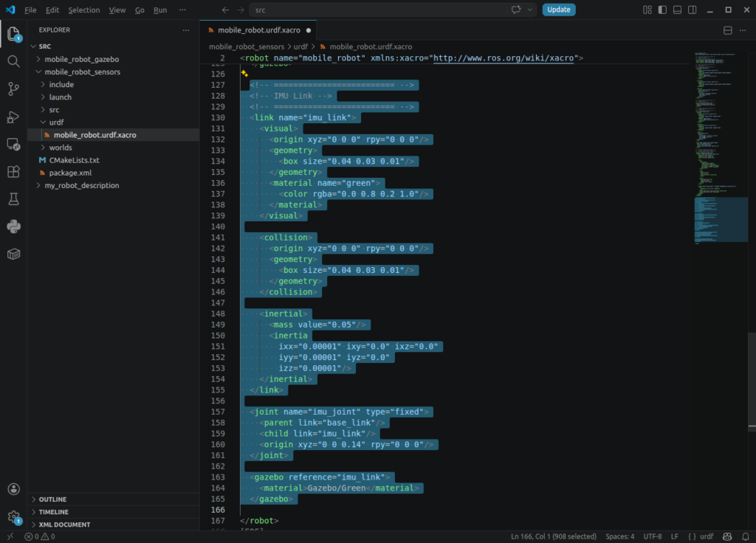This screenshot has height=543, width=756.
Task: Toggle the primary side bar
Action: point(662,10)
